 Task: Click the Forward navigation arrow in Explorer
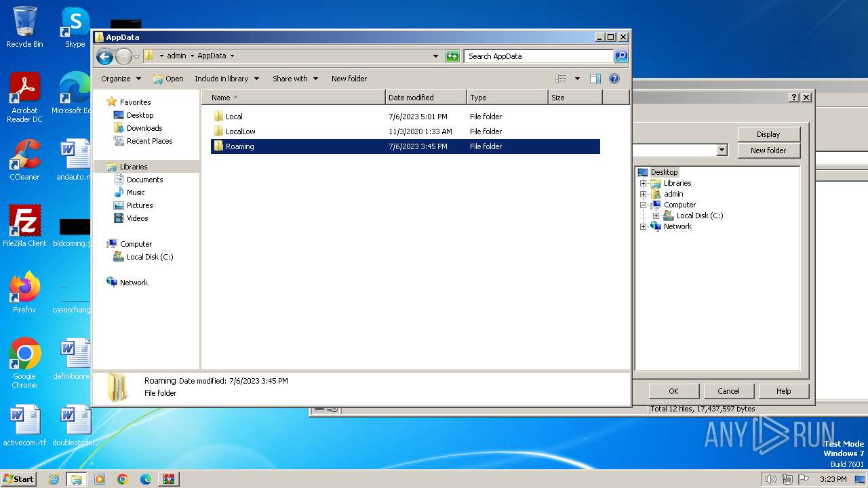pyautogui.click(x=123, y=56)
